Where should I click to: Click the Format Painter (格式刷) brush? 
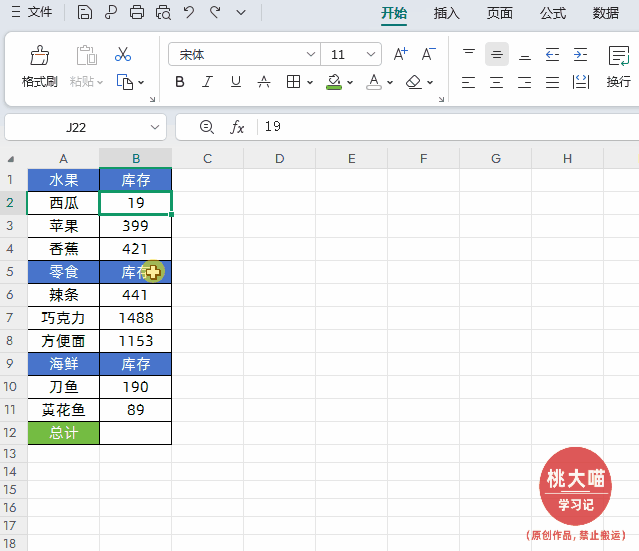tap(40, 55)
